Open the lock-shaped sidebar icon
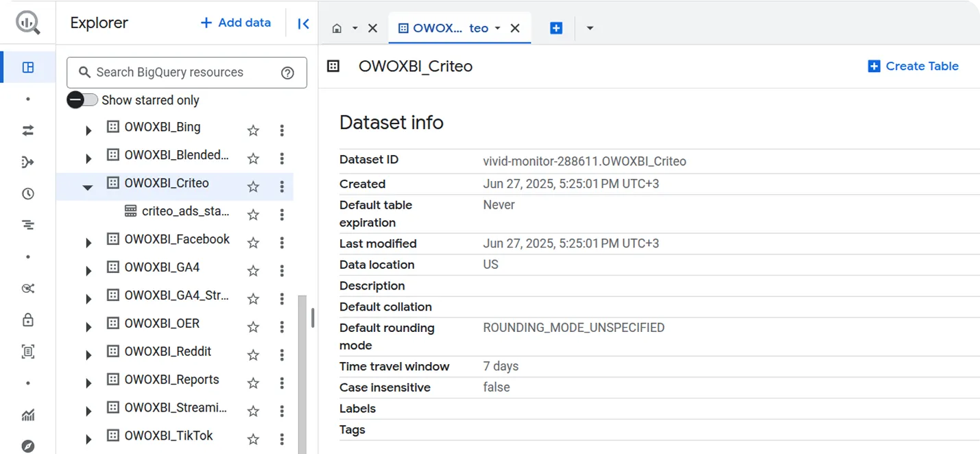This screenshot has height=454, width=980. [28, 320]
